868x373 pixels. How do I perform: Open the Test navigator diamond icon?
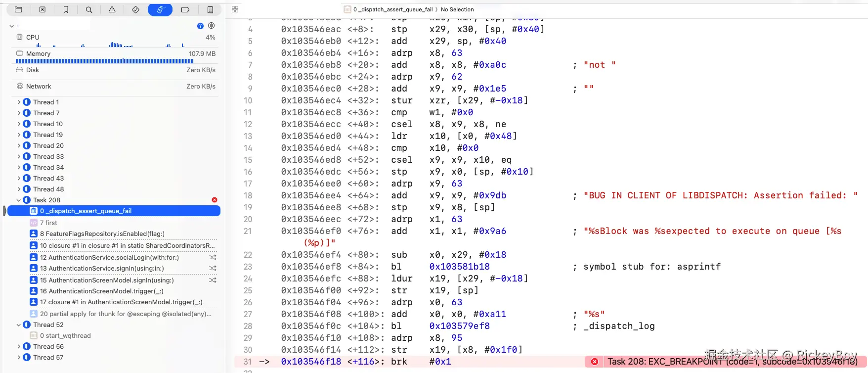[x=135, y=9]
